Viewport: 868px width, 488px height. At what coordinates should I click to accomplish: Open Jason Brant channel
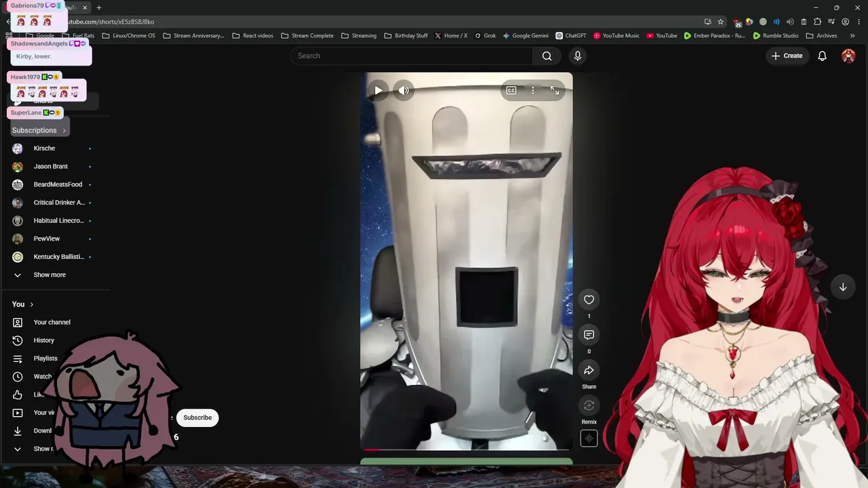tap(52, 166)
